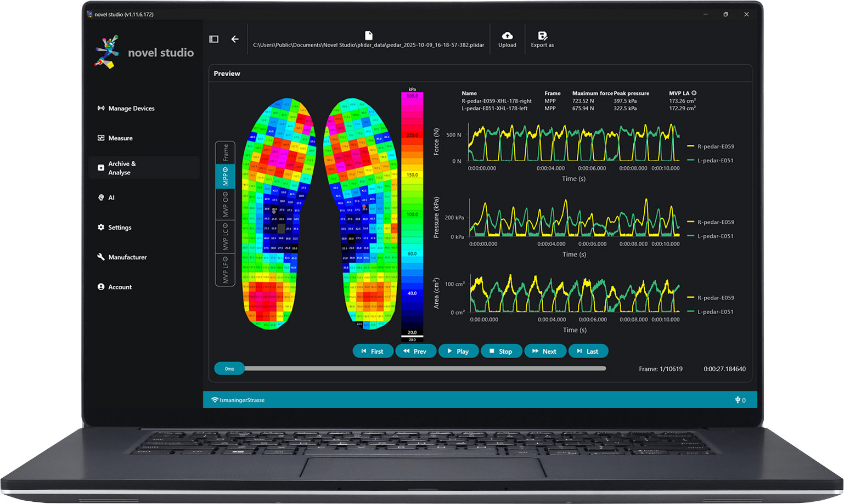Screen dimensions: 844x504
Task: Open the Manufacturer wrench item
Action: point(127,257)
